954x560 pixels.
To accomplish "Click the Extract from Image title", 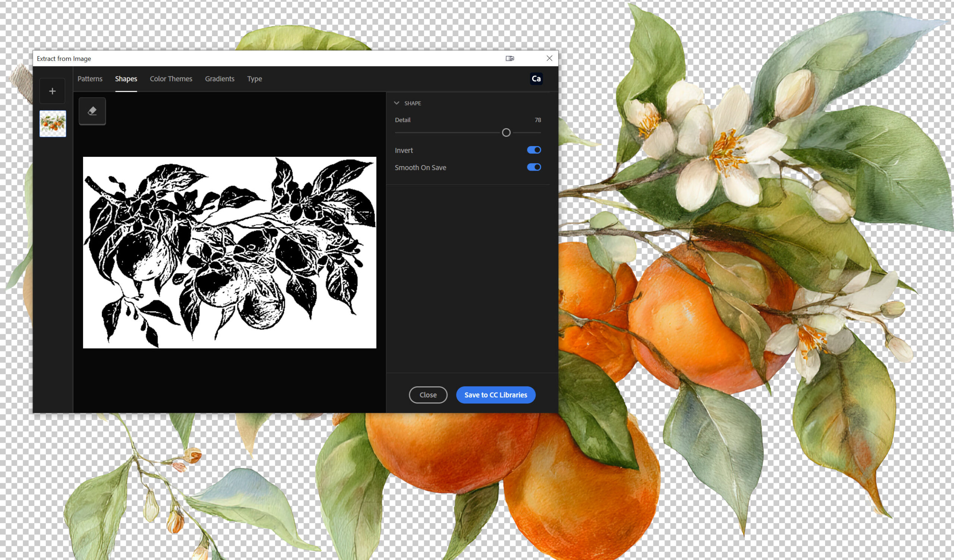I will pyautogui.click(x=64, y=58).
